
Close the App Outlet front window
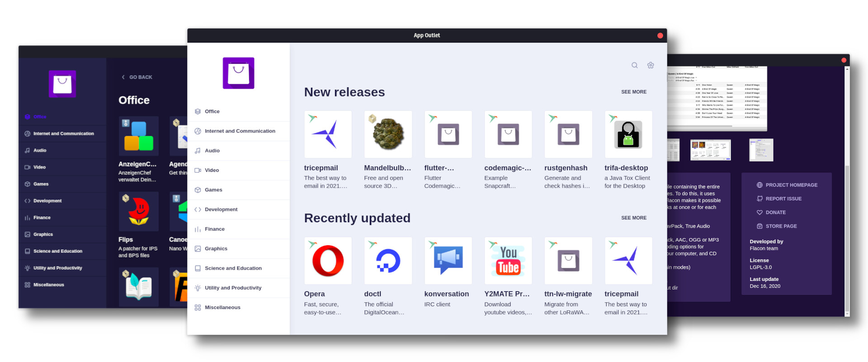[x=660, y=35]
